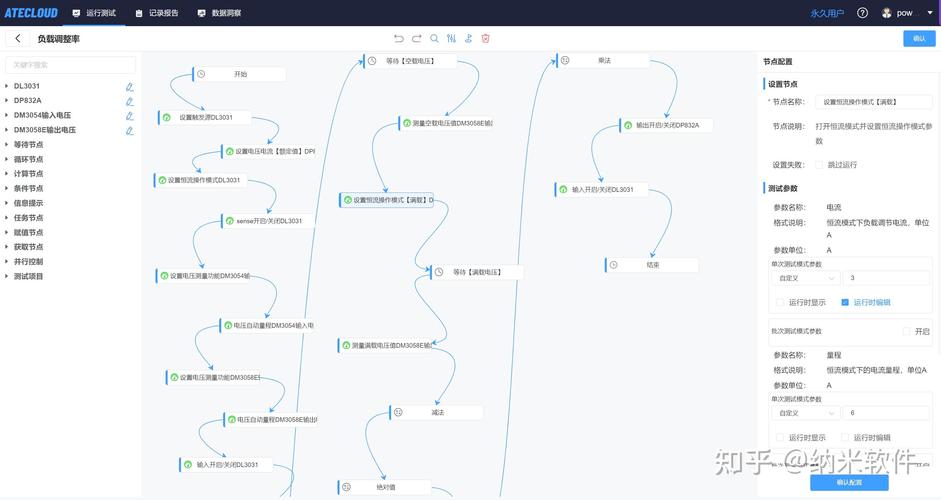The height and width of the screenshot is (500, 941).
Task: Click the magnifier search icon in the toolbar
Action: pos(434,38)
